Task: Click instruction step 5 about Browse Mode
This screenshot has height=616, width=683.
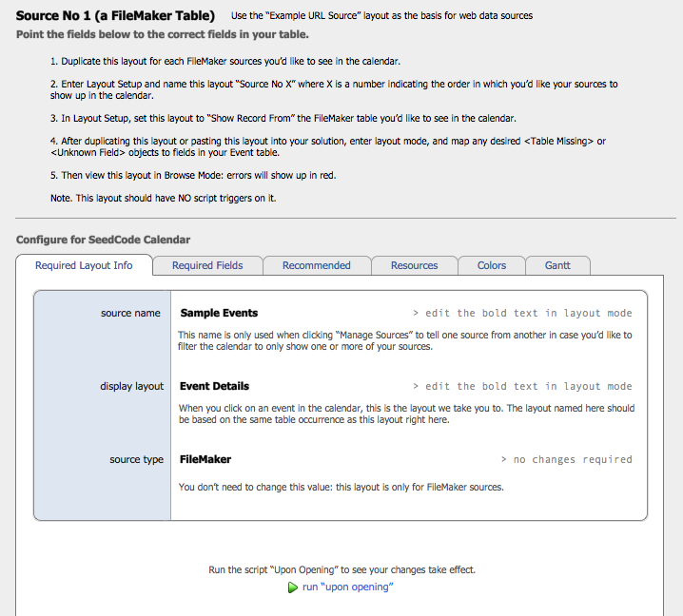Action: tap(193, 176)
